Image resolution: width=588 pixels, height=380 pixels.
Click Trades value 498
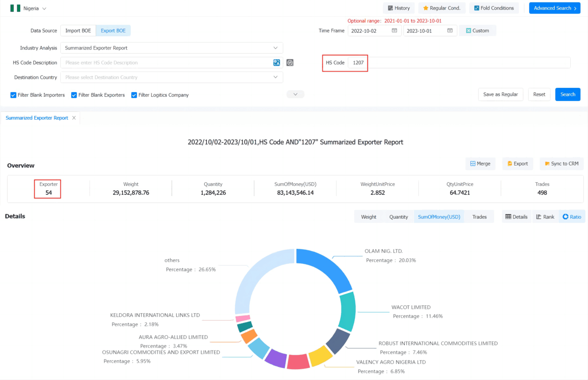tap(542, 193)
